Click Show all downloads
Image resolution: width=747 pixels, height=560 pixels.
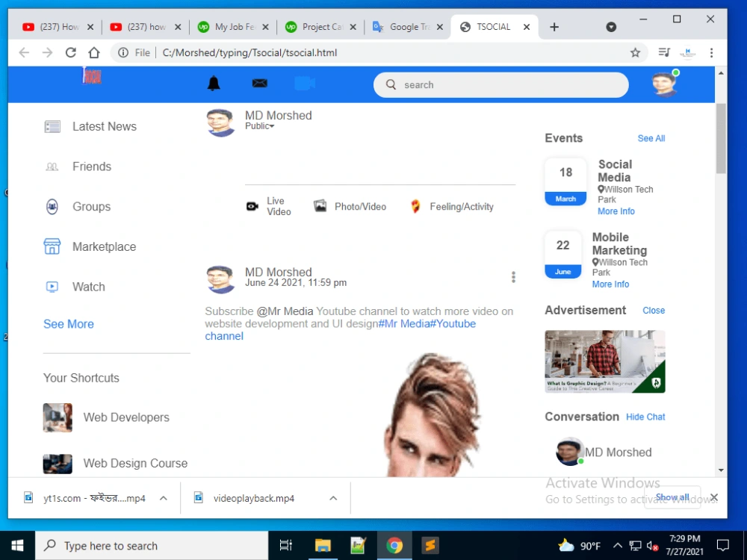(x=672, y=497)
